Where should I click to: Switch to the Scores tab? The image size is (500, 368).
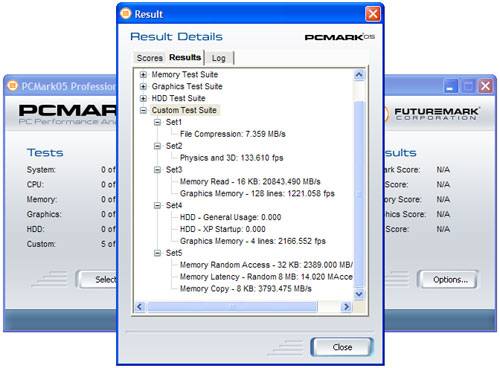click(x=150, y=58)
